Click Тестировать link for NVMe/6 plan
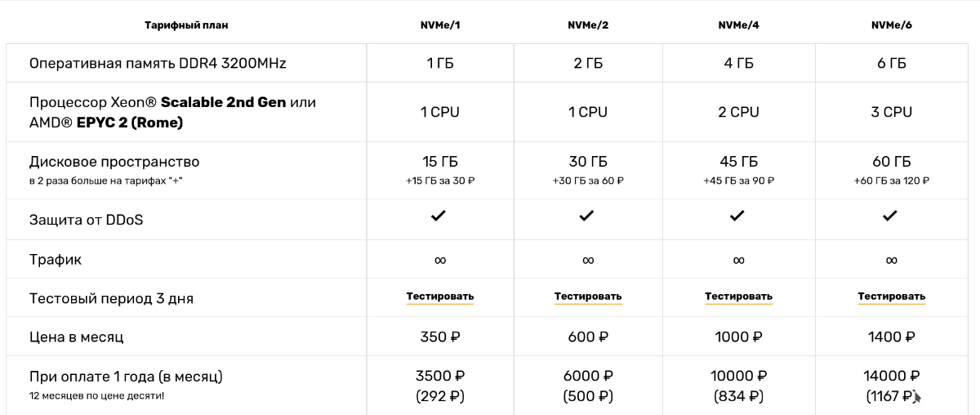The image size is (980, 415). [891, 297]
